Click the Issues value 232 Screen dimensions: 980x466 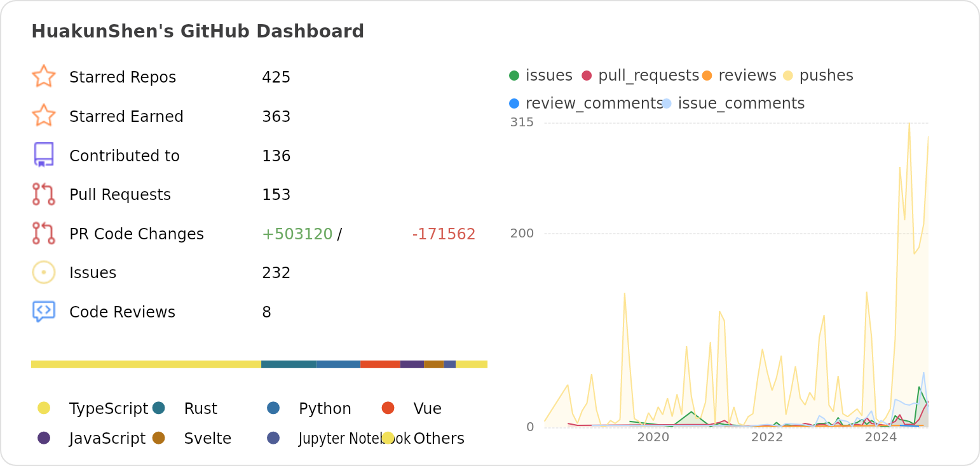[x=276, y=273]
